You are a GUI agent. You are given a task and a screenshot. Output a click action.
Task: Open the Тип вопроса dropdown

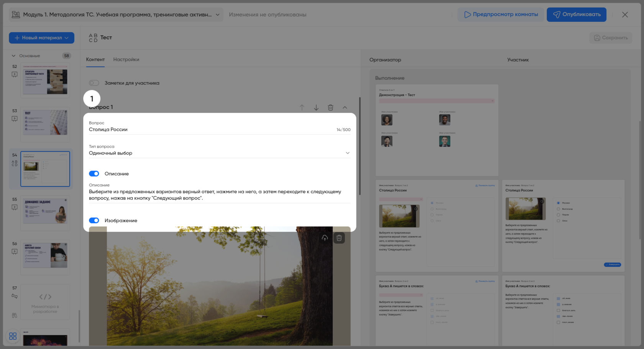(x=219, y=153)
